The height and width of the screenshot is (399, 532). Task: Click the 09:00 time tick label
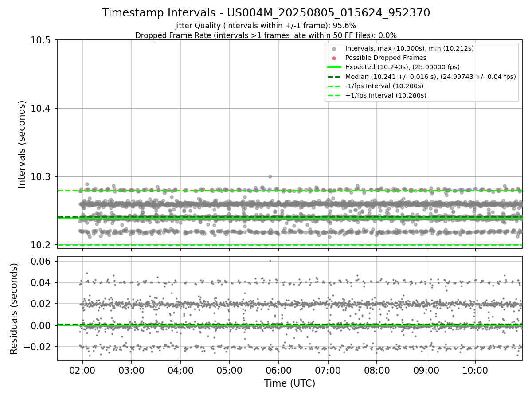pos(426,369)
